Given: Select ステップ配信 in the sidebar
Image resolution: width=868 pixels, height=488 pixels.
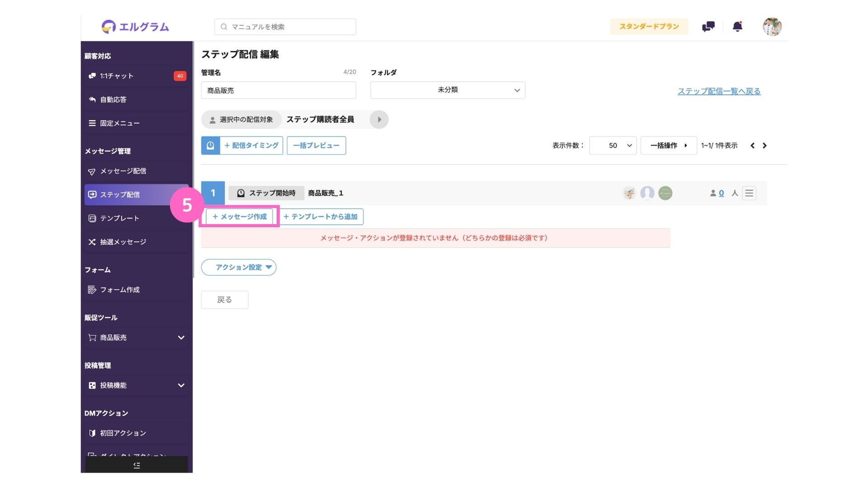Looking at the screenshot, I should tap(137, 195).
